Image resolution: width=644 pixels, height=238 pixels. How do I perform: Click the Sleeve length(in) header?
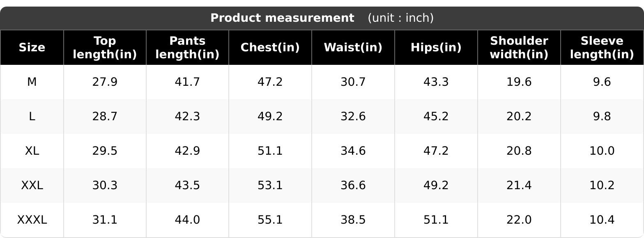pos(602,48)
